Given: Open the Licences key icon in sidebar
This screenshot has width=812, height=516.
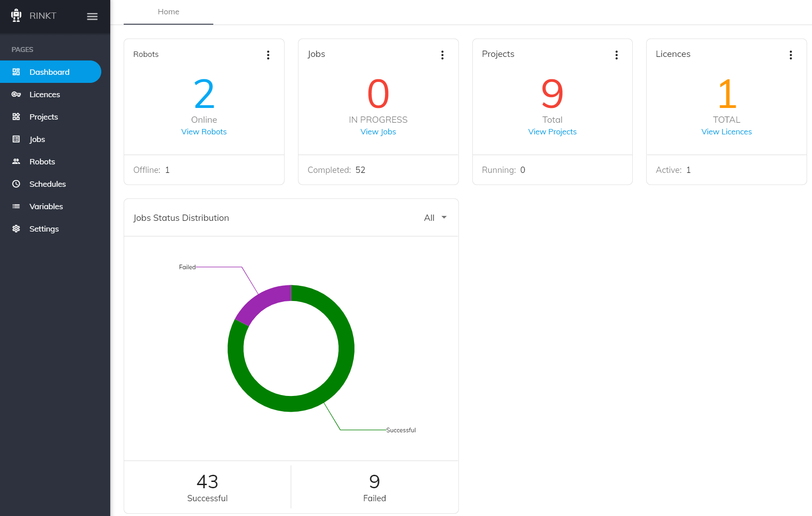Looking at the screenshot, I should [x=16, y=95].
